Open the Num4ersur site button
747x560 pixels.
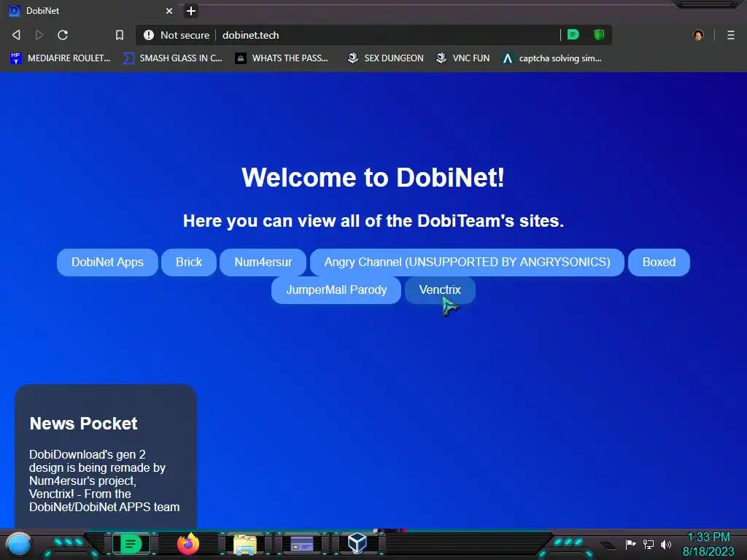point(263,262)
